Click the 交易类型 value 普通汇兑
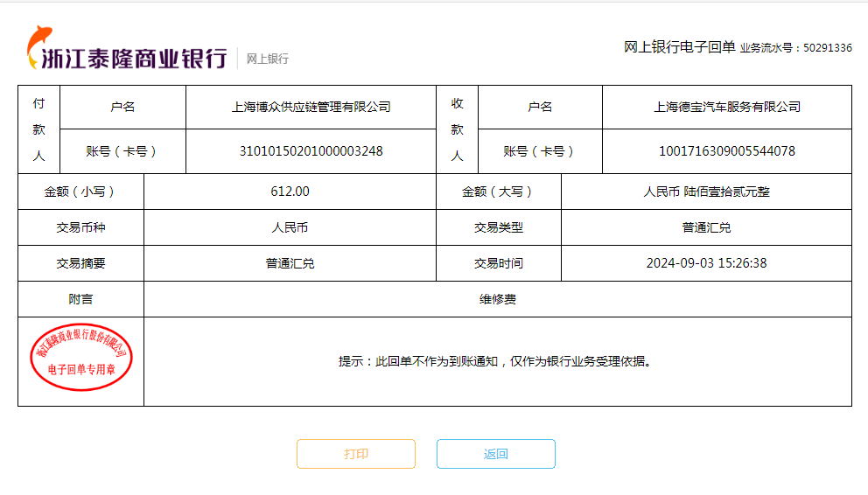868x495 pixels. point(706,227)
